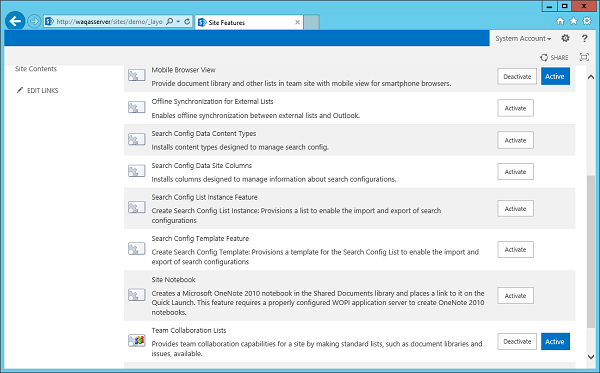Open the System Account dropdown menu
Viewport: 600px width, 373px height.
coord(523,39)
